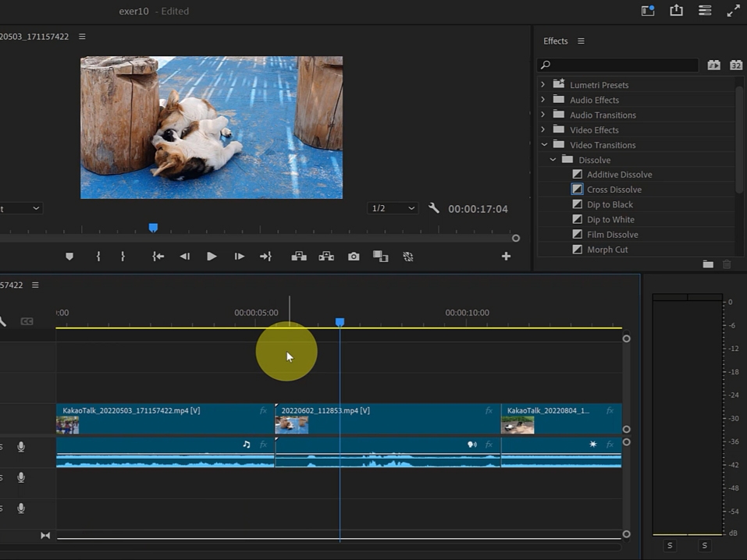
Task: Collapse the Dissolve folder
Action: (553, 160)
